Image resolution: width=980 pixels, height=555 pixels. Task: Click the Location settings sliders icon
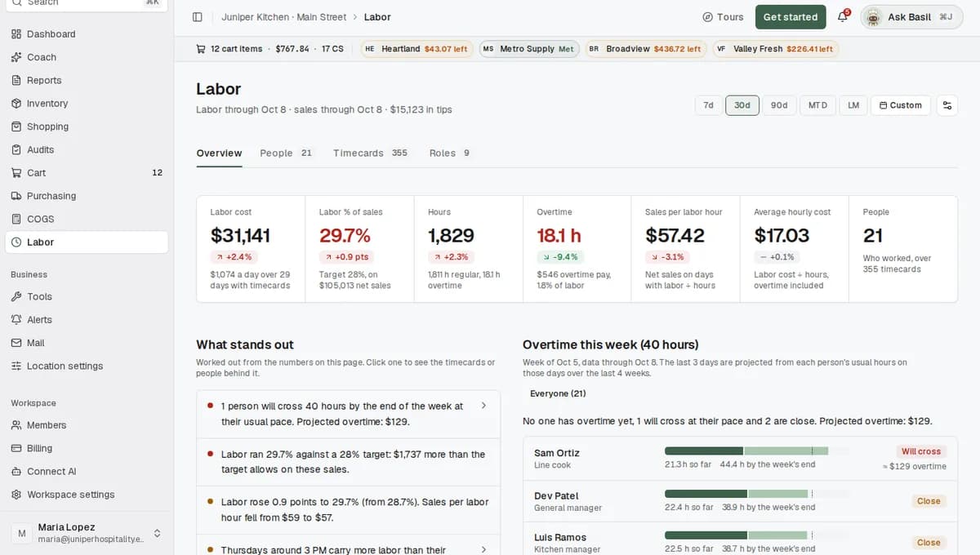16,366
